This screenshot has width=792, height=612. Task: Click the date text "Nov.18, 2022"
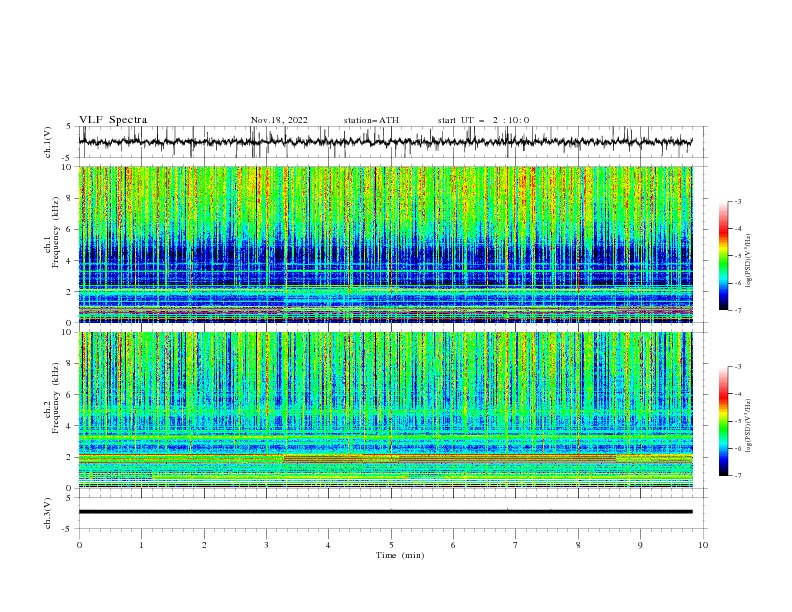coord(279,120)
